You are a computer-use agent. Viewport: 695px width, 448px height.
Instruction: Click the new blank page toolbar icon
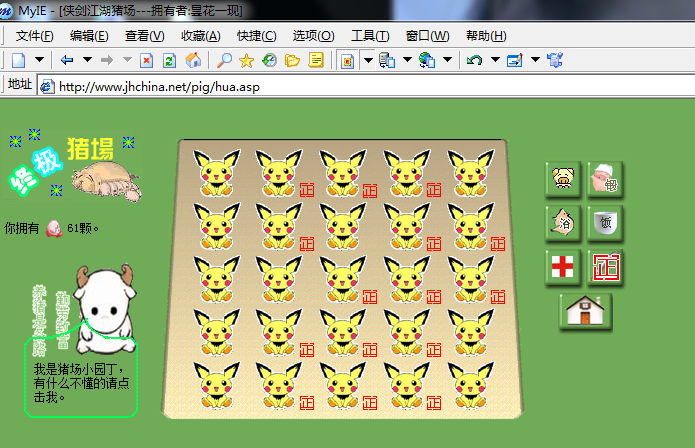coord(18,60)
